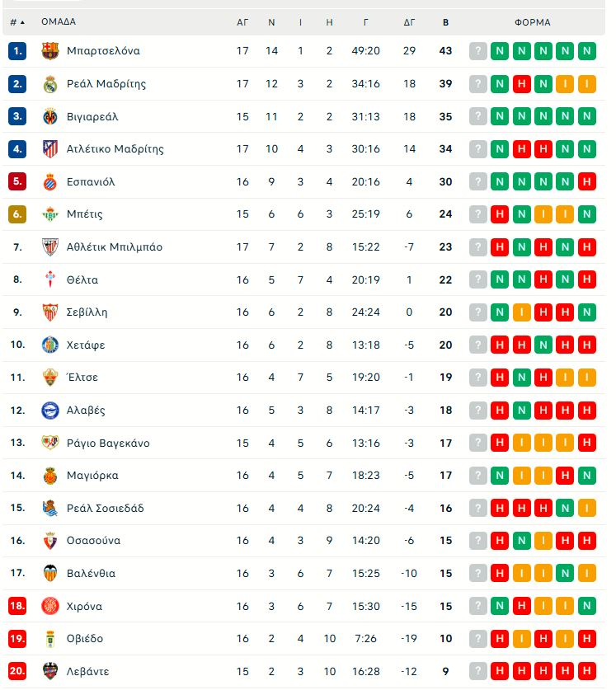Viewport: 616px width, 690px height.
Task: Click the Villarreal club crest icon
Action: [x=50, y=116]
